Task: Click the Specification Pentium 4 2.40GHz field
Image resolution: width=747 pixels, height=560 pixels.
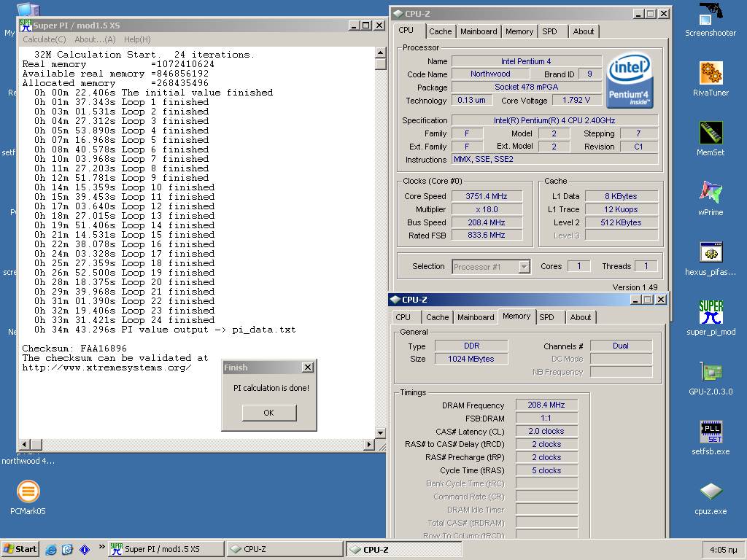Action: point(554,120)
